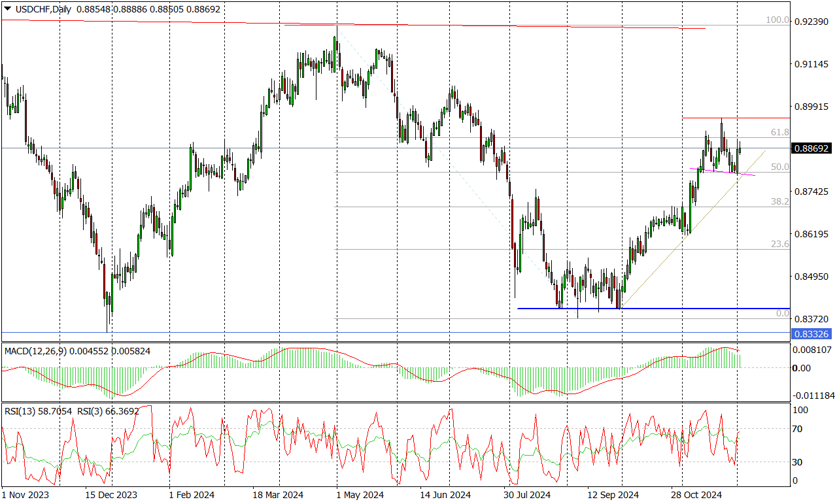Screen dimensions: 837x504
Task: Click the Fibonacci 23.6 level label
Action: [780, 244]
